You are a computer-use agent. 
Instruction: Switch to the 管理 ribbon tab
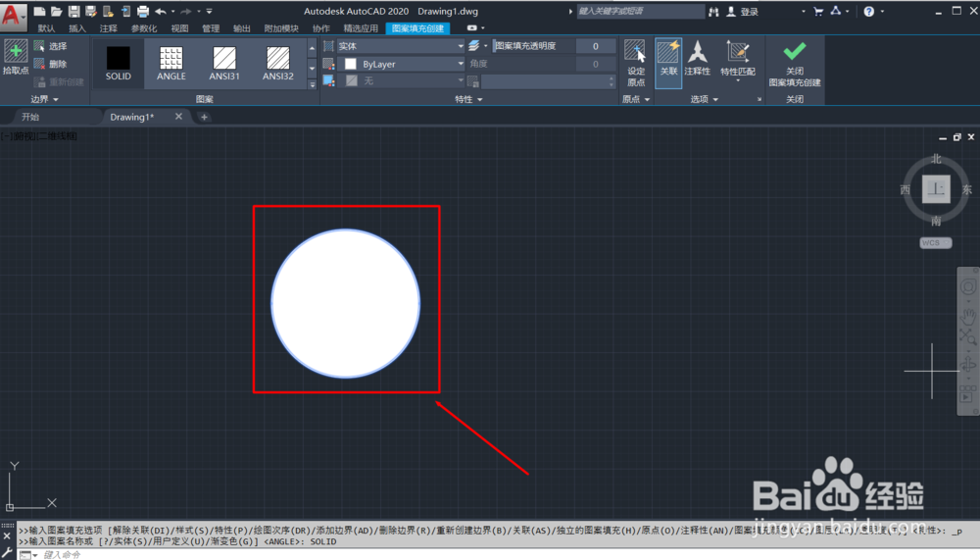coord(211,28)
